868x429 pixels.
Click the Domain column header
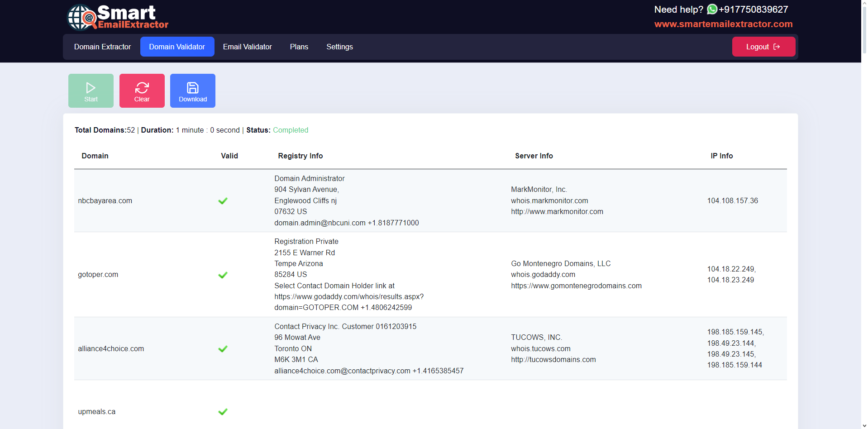pos(95,156)
